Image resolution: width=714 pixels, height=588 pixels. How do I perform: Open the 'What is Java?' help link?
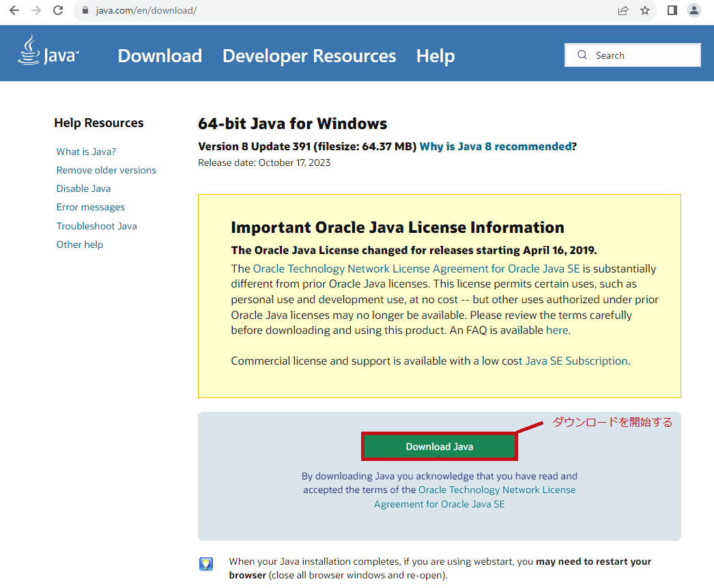(x=86, y=152)
